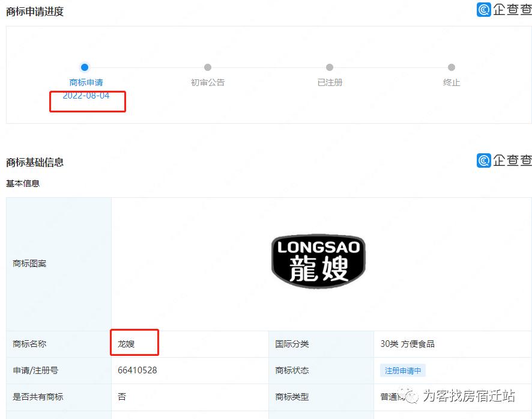532x419 pixels.
Task: Click the 商标申请进度 heading
Action: pyautogui.click(x=35, y=11)
